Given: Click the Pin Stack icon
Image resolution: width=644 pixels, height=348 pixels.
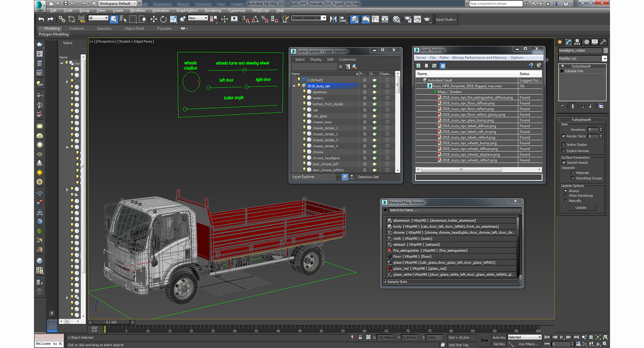Looking at the screenshot, I should [x=562, y=106].
